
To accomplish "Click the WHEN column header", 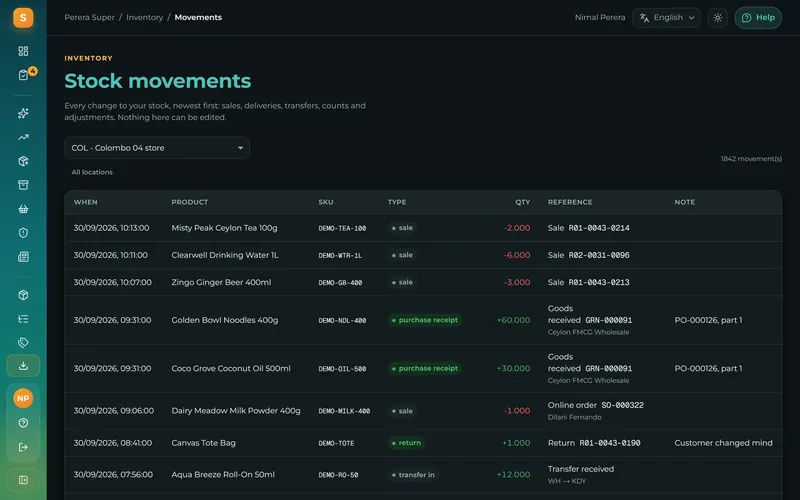I will pos(86,202).
